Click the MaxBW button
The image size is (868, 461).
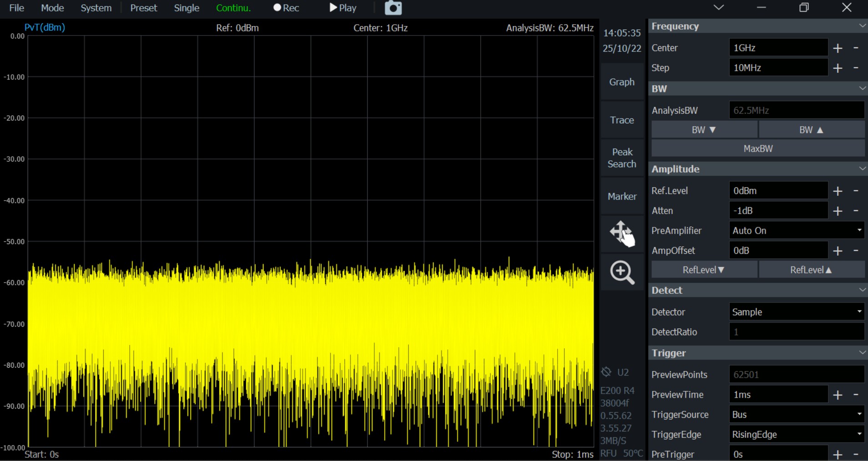click(758, 149)
